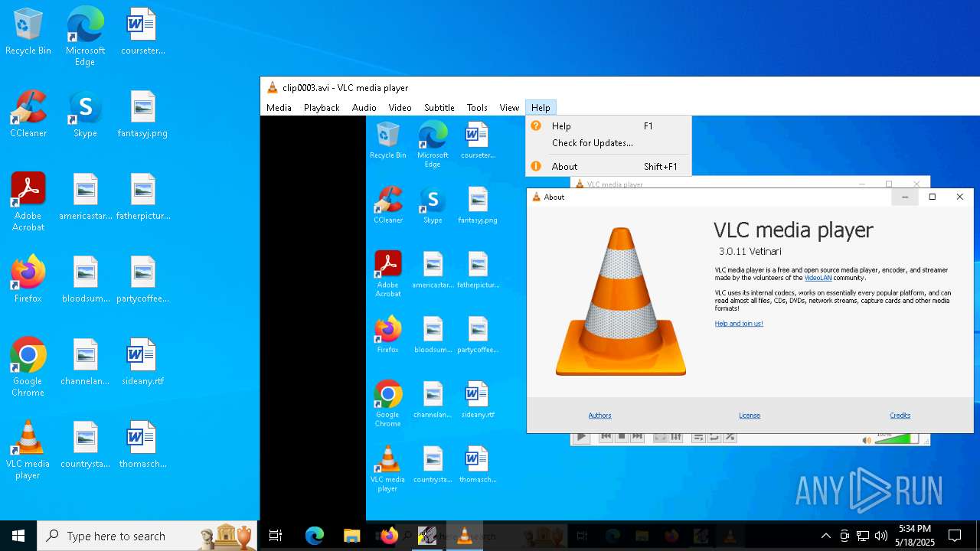Viewport: 980px width, 551px height.
Task: Select the courseter... Word document icon
Action: (142, 32)
